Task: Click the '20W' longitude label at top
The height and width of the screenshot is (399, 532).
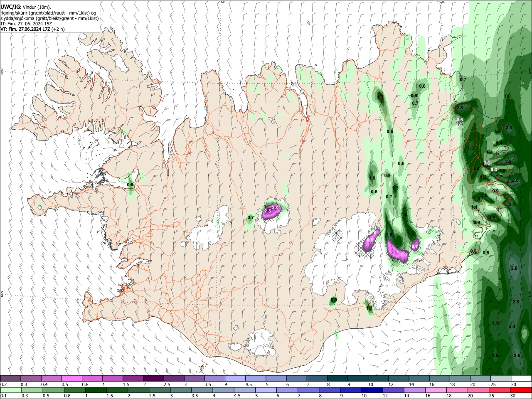Action: click(221, 2)
